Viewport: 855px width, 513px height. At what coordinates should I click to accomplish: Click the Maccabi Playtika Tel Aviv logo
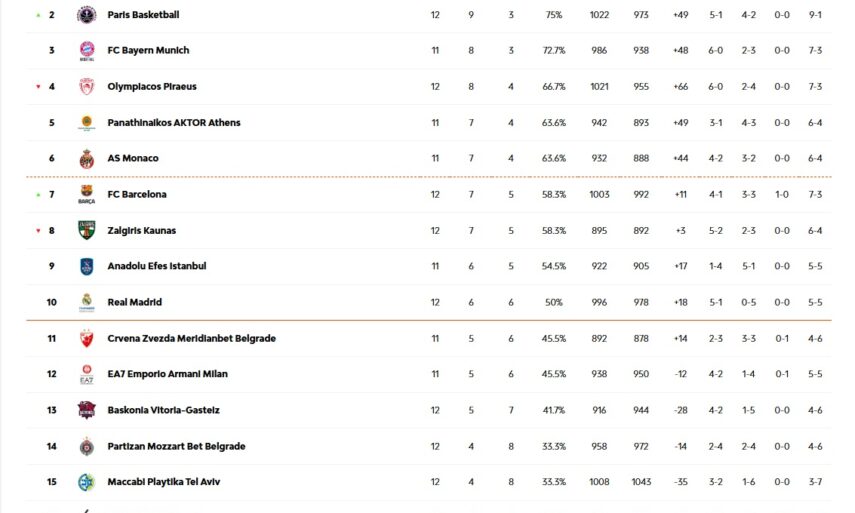click(x=86, y=482)
